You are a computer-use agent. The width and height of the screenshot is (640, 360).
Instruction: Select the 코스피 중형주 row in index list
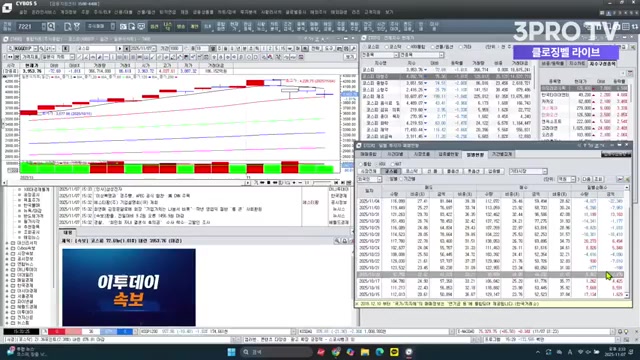click(447, 83)
